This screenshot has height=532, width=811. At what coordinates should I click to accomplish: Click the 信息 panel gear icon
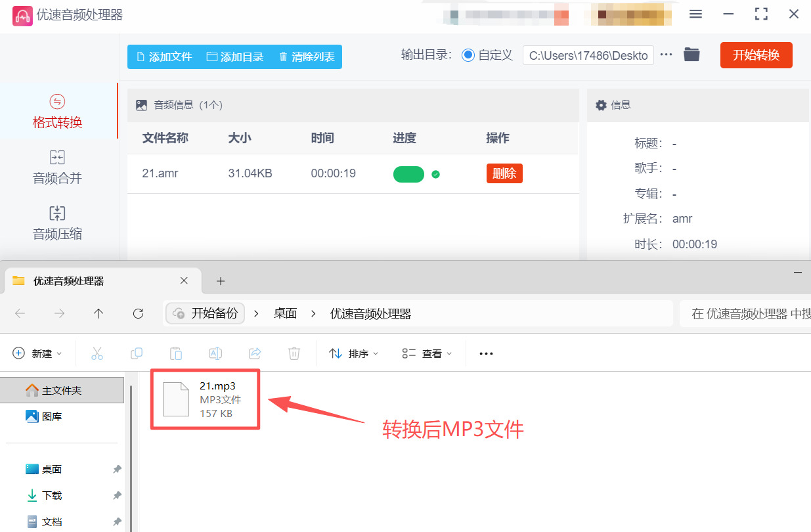coord(601,105)
